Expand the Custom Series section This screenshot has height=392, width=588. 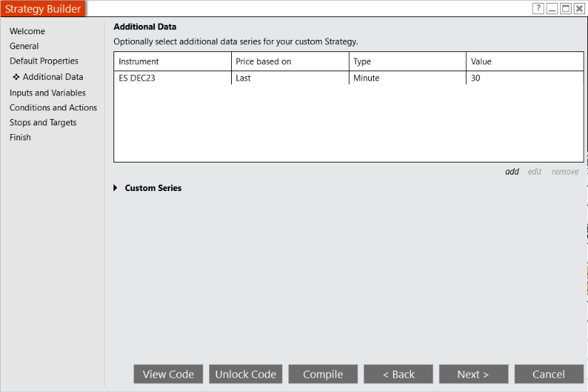click(116, 188)
